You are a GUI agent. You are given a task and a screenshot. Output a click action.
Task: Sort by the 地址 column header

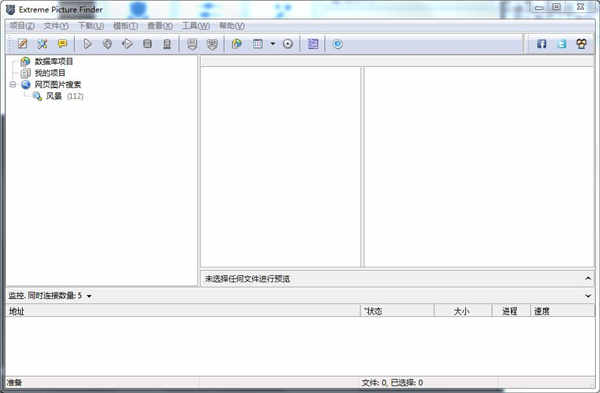pos(183,311)
